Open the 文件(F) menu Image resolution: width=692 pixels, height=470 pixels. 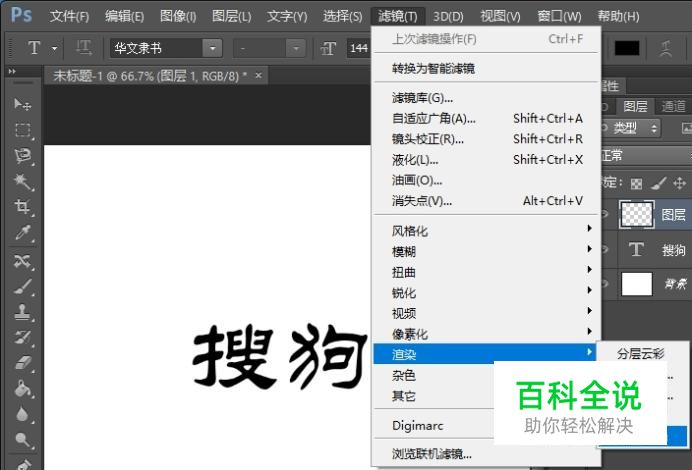[69, 16]
